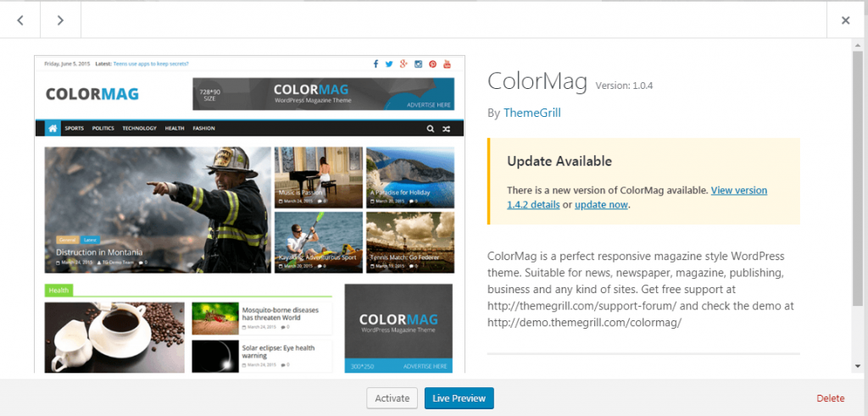Viewport: 868px width, 416px height.
Task: Click SPORTS in the preview navigation
Action: (75, 128)
